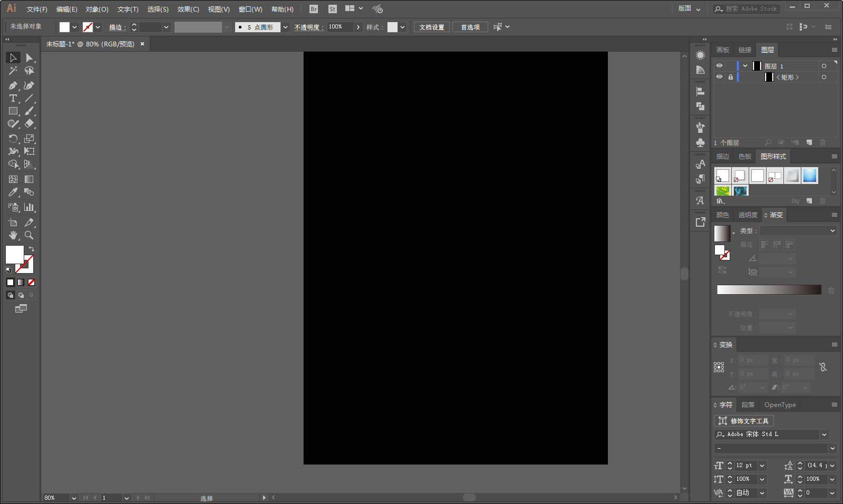The image size is (843, 504).
Task: Select the Line Segment tool
Action: point(29,98)
